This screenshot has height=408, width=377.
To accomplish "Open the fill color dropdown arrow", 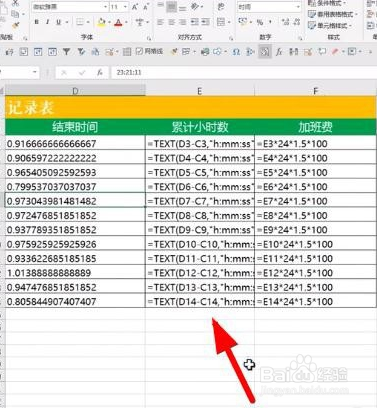I will point(109,22).
